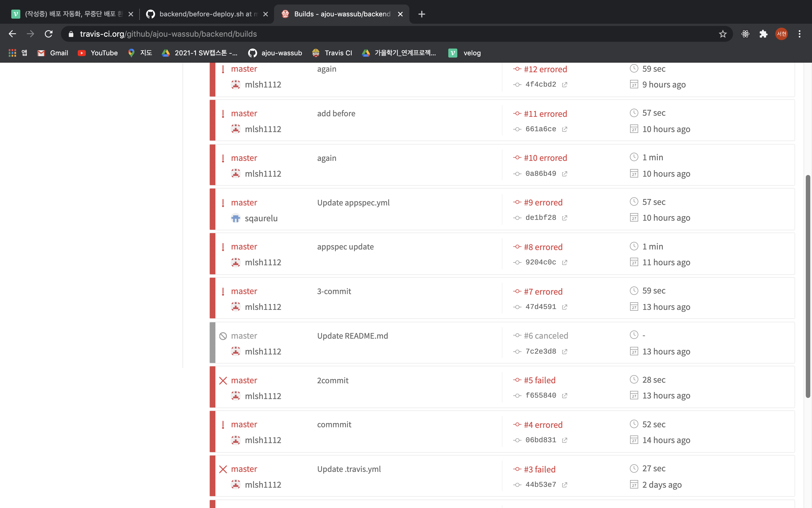Close the Builds - ajou-wassub/backend tab

click(x=400, y=14)
